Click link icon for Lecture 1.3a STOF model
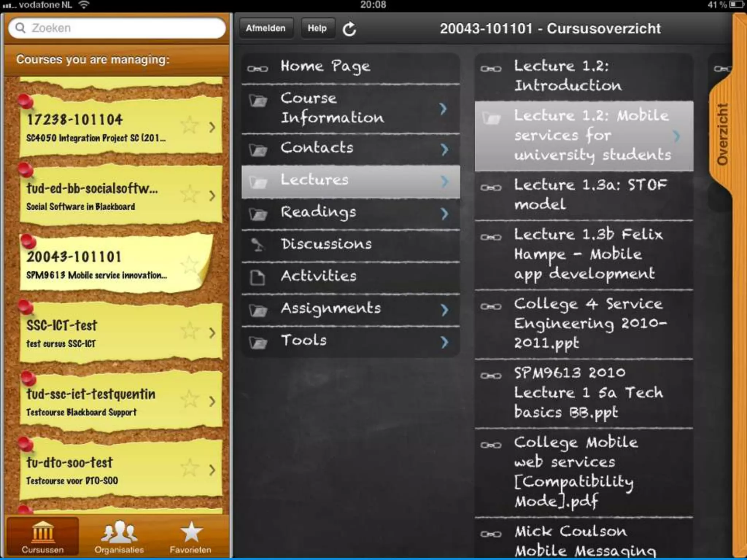The height and width of the screenshot is (560, 747). (491, 187)
